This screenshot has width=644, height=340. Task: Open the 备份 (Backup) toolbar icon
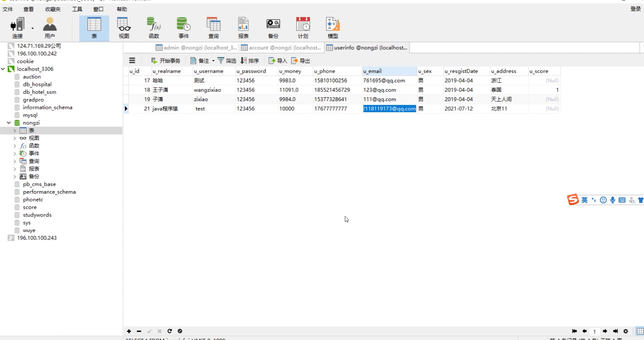[x=273, y=28]
